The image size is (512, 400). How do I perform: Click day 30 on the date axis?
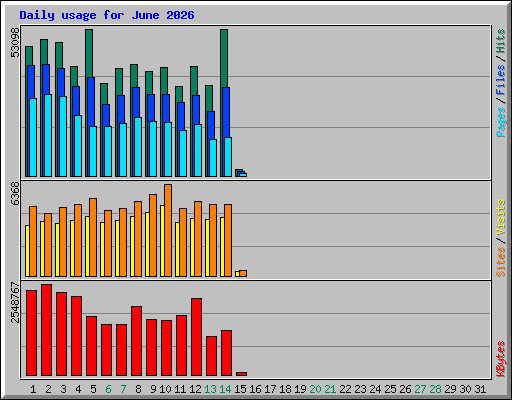point(465,389)
